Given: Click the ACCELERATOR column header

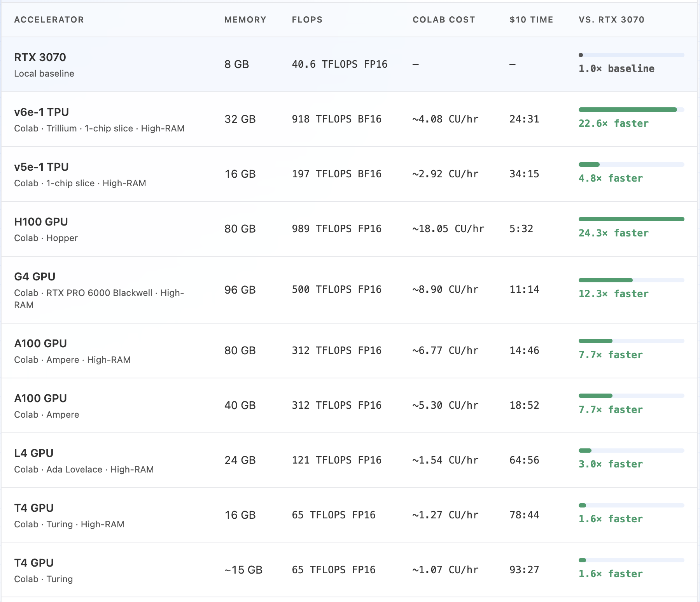Looking at the screenshot, I should tap(49, 20).
